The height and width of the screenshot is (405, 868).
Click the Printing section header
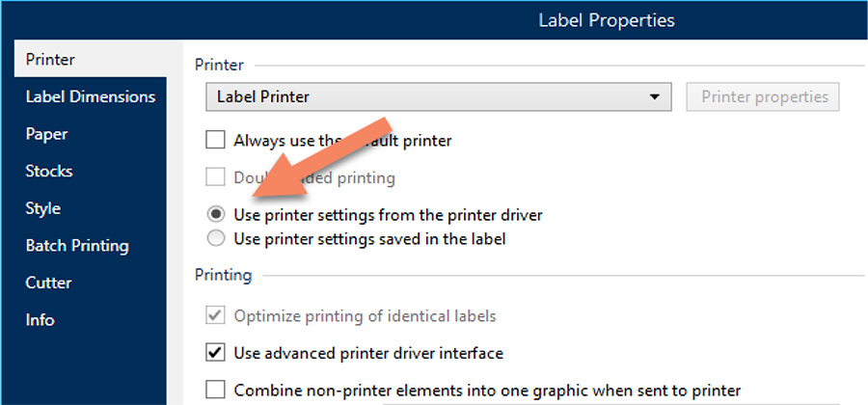pos(223,275)
